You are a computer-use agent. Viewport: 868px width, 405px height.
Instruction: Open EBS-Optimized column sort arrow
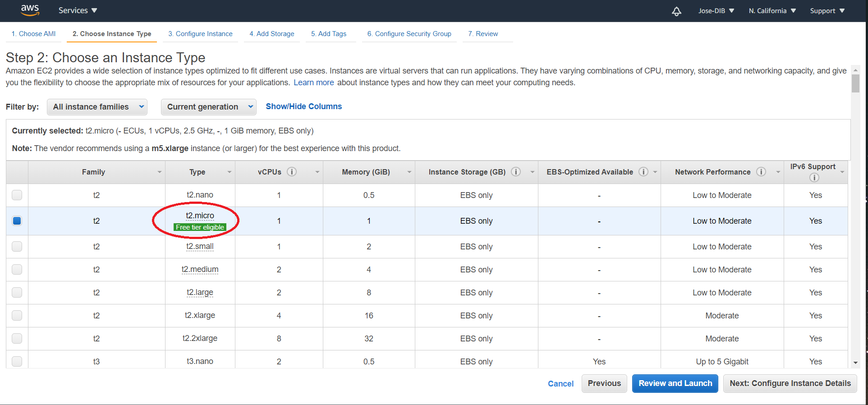[x=655, y=172]
